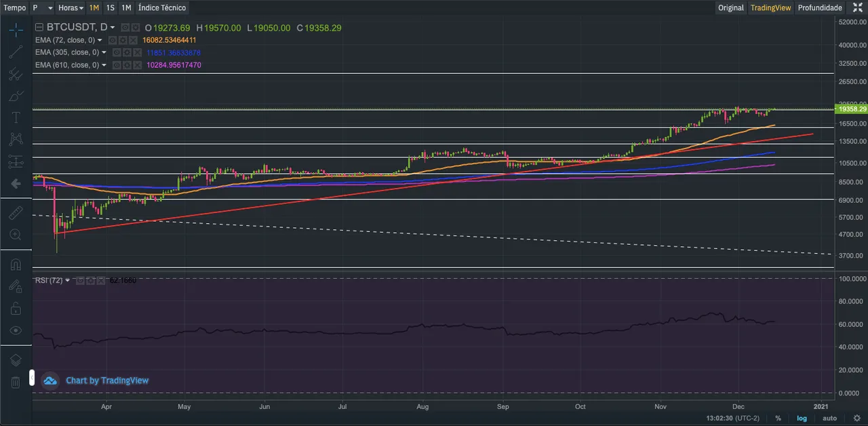868x426 pixels.
Task: Open settings gear for BTCUSDT series
Action: [x=136, y=27]
